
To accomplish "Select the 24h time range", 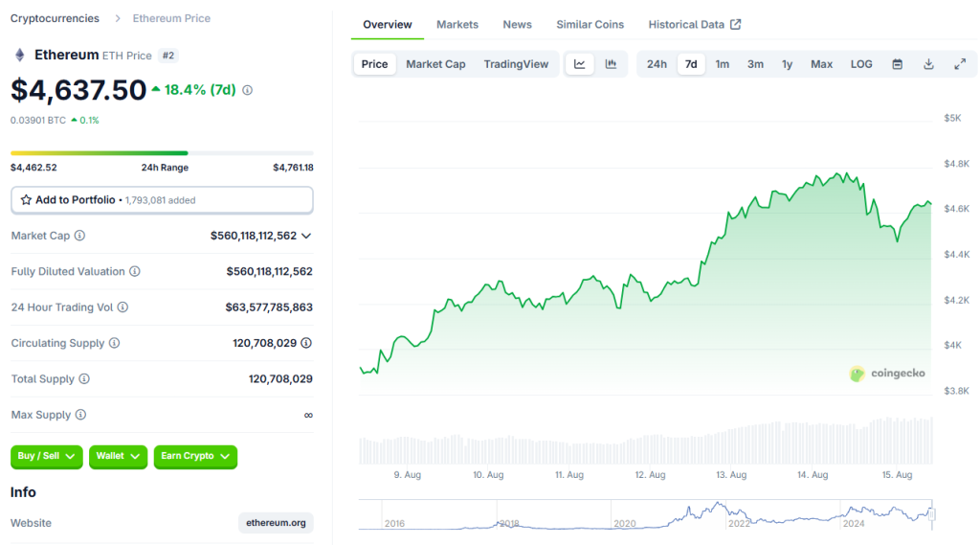I will 657,64.
